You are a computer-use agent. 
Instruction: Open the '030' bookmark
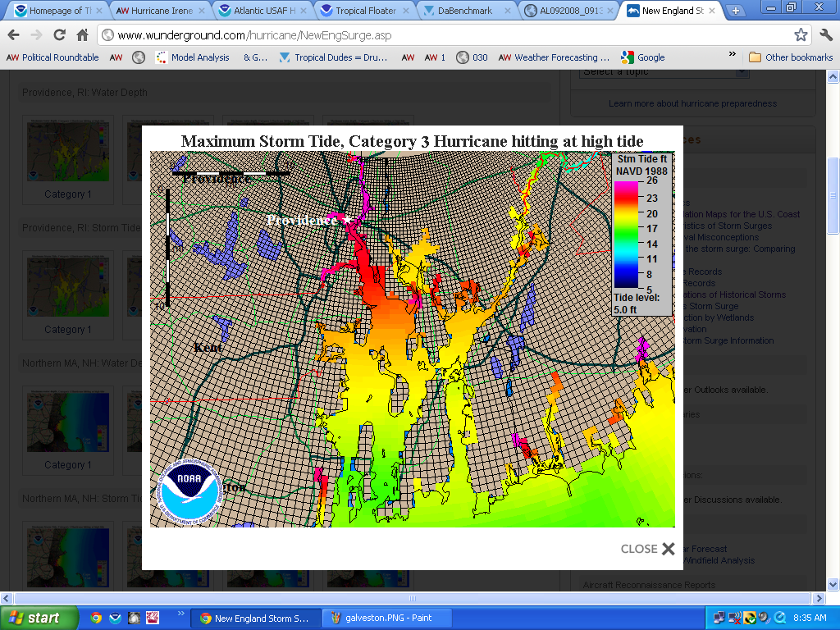point(472,57)
